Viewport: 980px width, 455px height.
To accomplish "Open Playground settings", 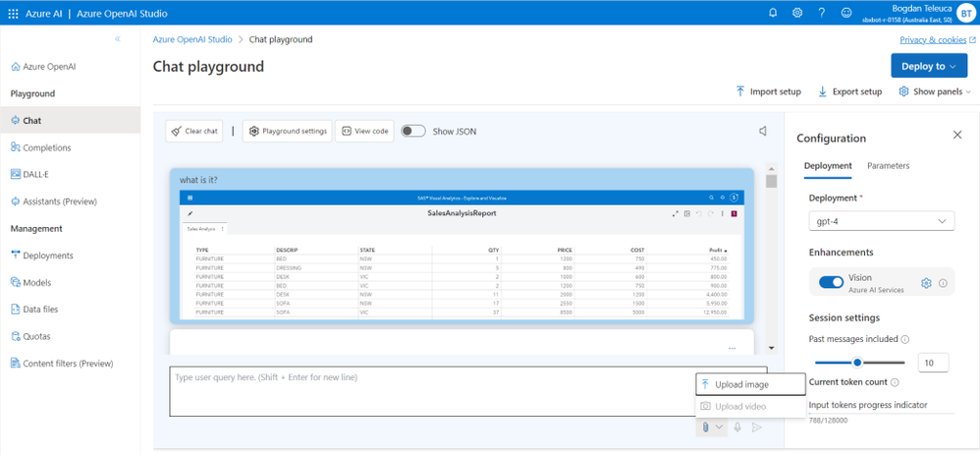I will pyautogui.click(x=288, y=132).
